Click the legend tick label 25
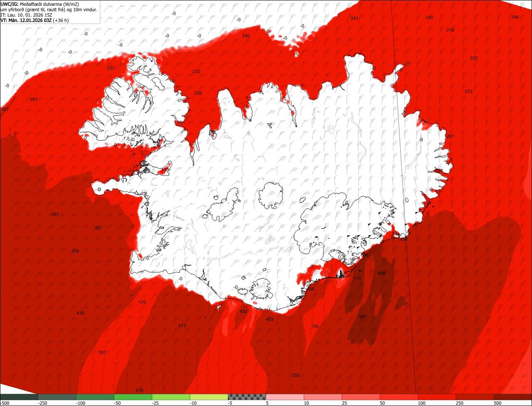 [345, 403]
